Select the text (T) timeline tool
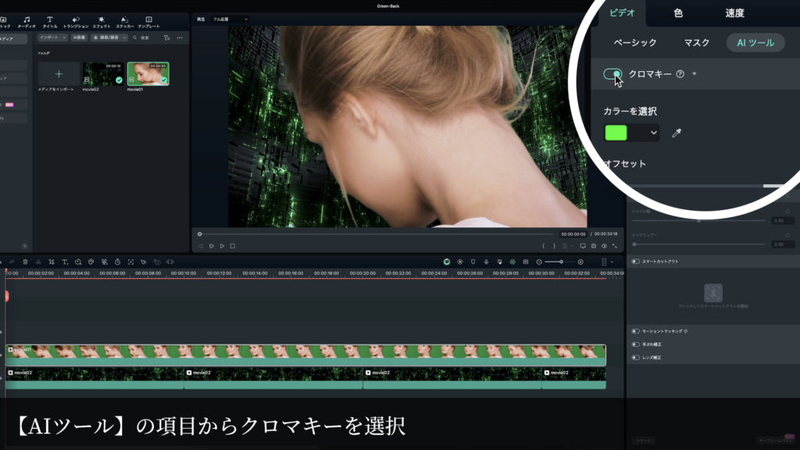800x450 pixels. click(x=65, y=262)
